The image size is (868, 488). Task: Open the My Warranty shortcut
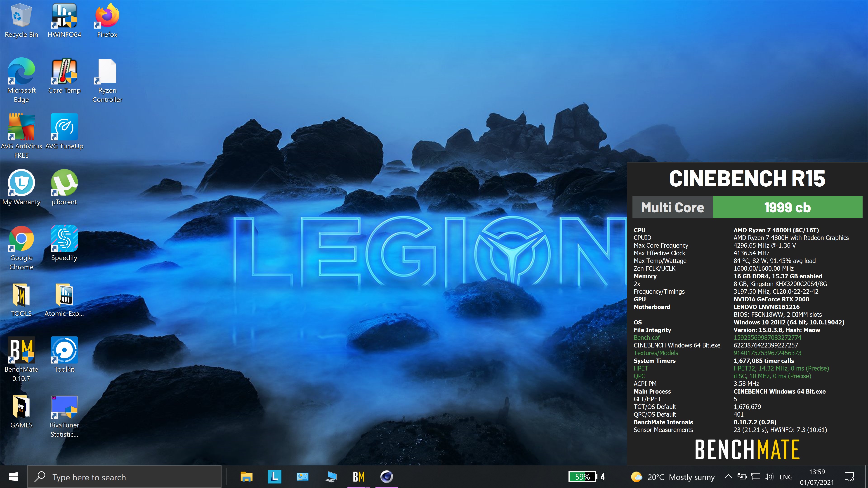(21, 188)
